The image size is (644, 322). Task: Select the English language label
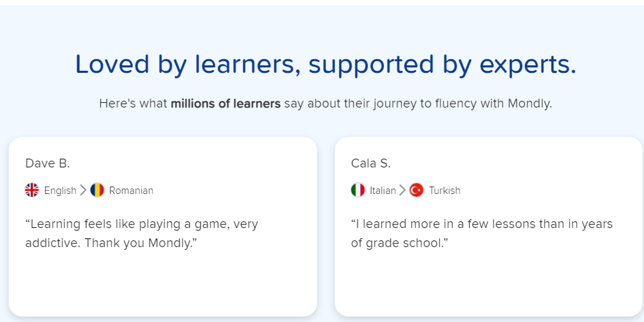(60, 191)
